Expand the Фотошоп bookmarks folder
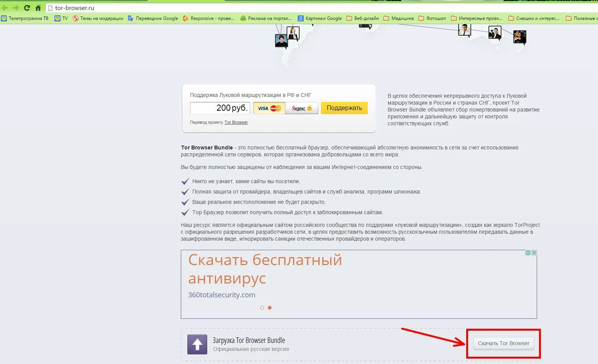Image resolution: width=598 pixels, height=364 pixels. [x=432, y=18]
